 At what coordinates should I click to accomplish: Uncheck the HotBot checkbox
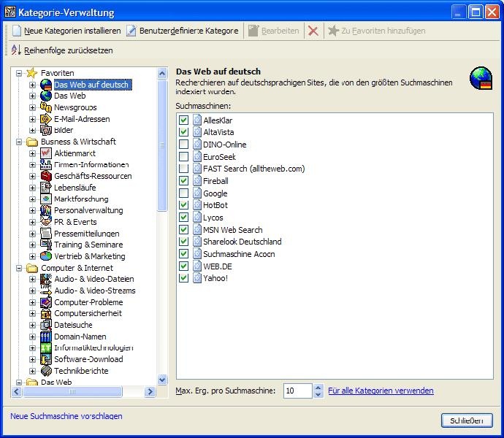183,205
